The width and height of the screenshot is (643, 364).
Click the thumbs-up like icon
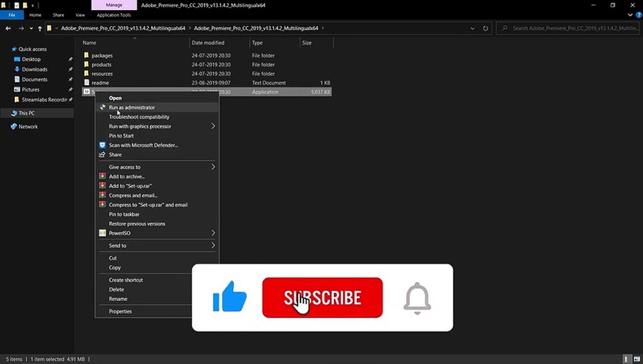(x=230, y=296)
